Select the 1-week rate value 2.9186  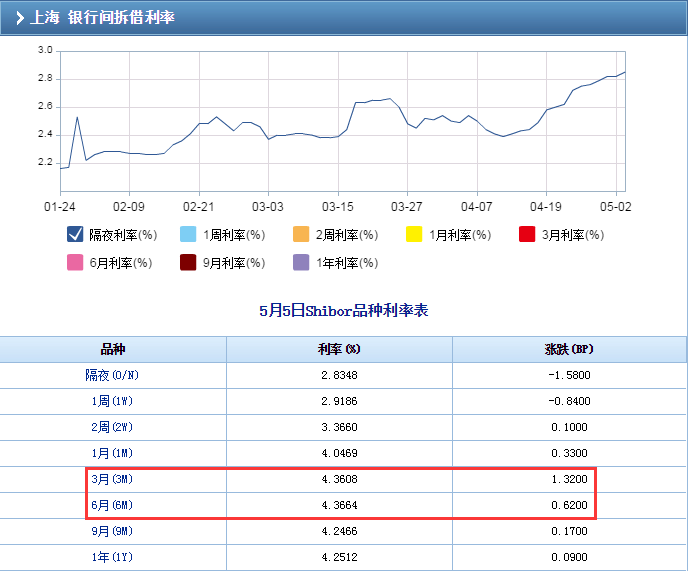click(339, 401)
